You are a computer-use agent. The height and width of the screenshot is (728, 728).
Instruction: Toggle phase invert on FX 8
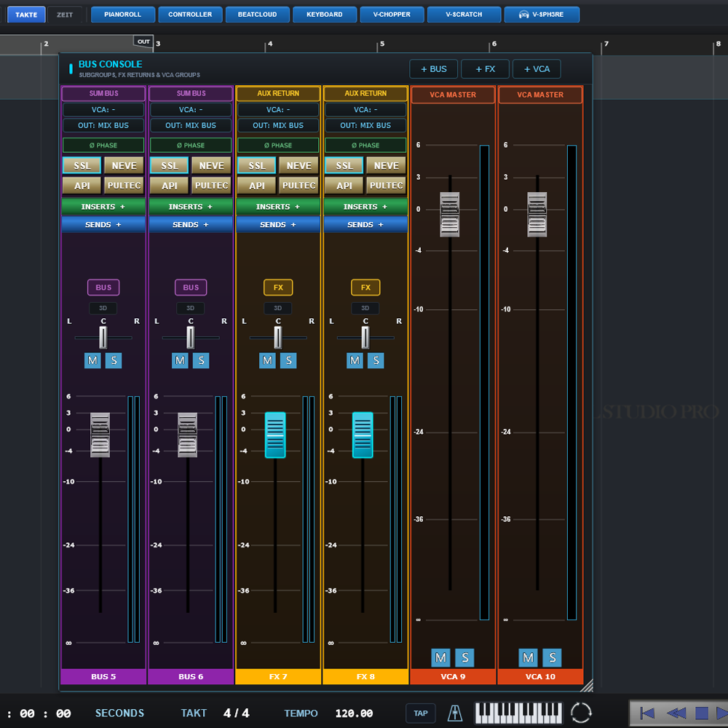tap(365, 146)
